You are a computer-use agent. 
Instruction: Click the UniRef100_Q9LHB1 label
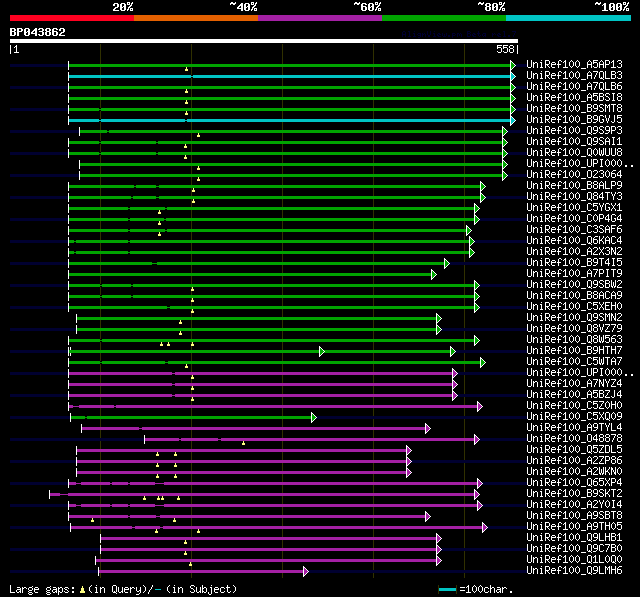[574, 538]
